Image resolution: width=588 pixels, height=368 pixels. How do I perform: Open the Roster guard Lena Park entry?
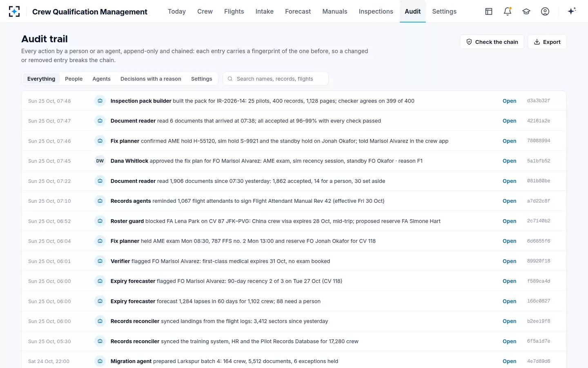(x=510, y=221)
